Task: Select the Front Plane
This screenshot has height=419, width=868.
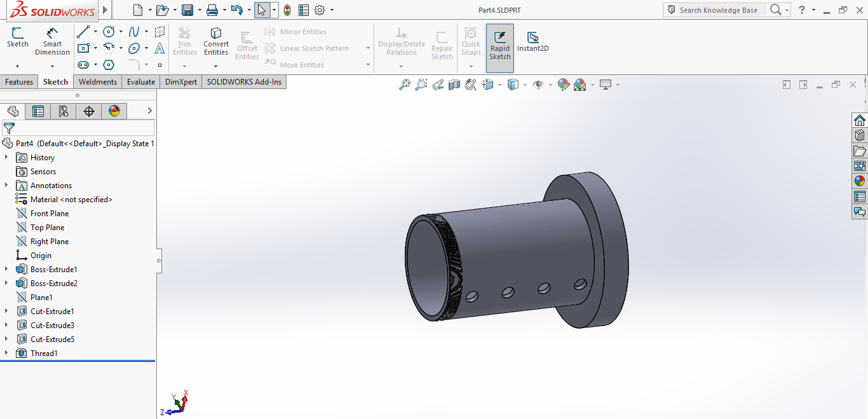Action: 50,213
